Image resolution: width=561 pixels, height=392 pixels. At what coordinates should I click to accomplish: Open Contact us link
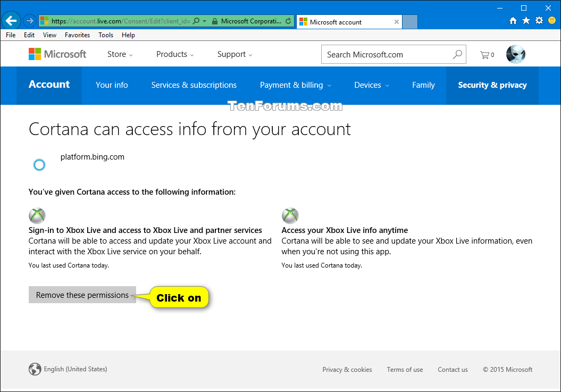453,370
